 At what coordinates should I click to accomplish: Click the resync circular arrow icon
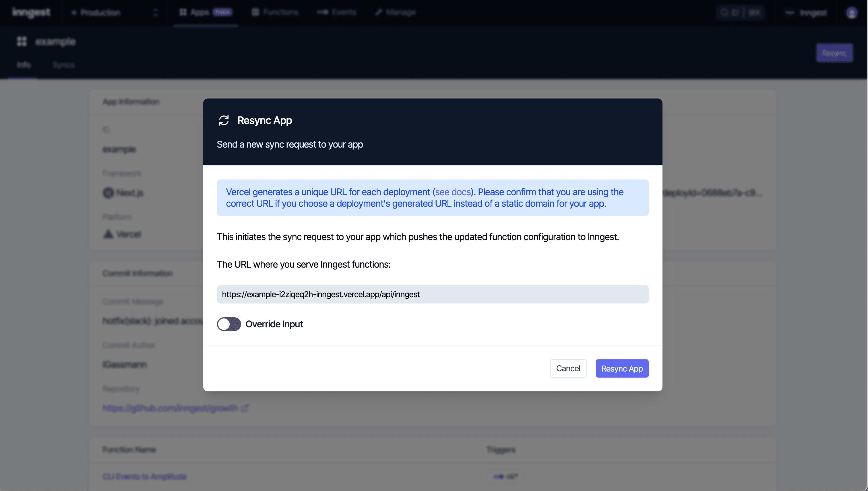pos(224,120)
